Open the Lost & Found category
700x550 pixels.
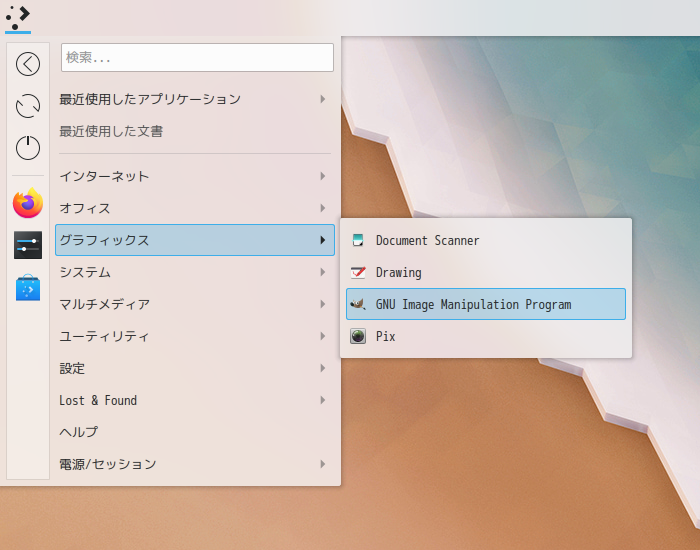coord(195,400)
